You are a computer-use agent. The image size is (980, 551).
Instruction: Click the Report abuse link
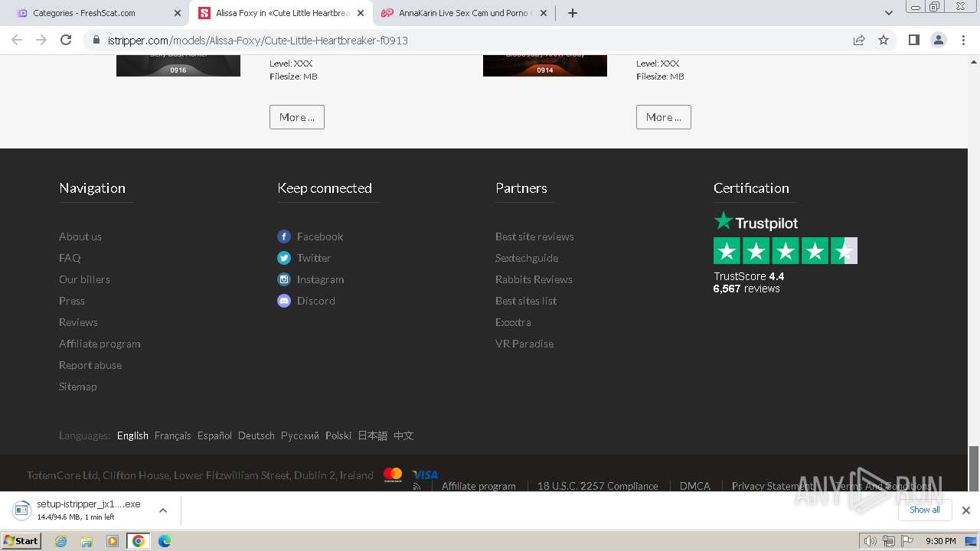click(90, 365)
